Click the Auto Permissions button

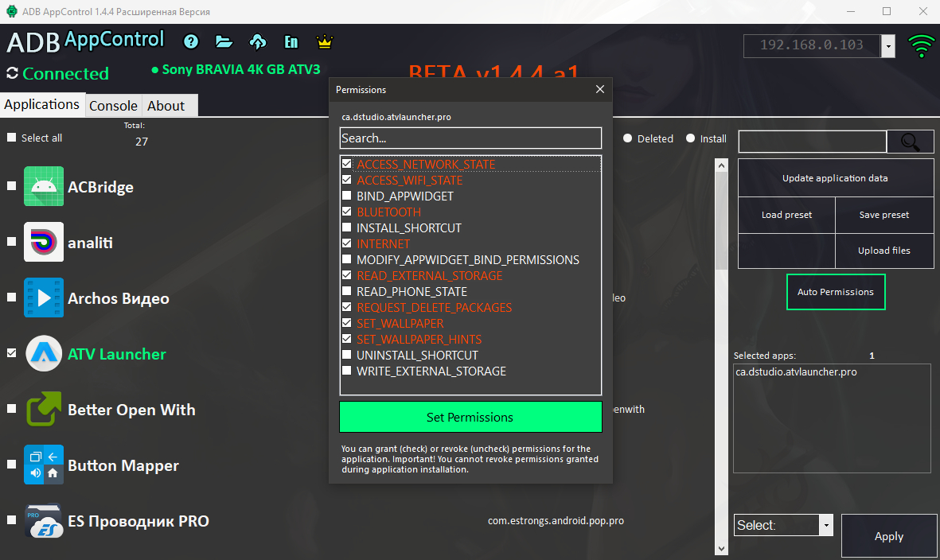click(x=836, y=291)
